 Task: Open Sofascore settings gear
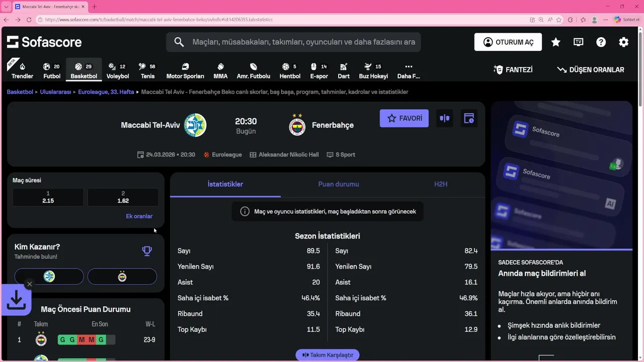click(x=624, y=42)
